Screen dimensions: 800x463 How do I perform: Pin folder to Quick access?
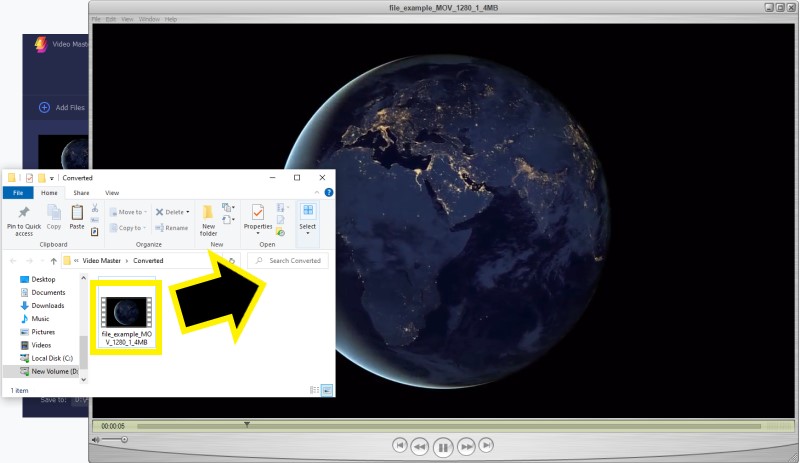(x=24, y=221)
